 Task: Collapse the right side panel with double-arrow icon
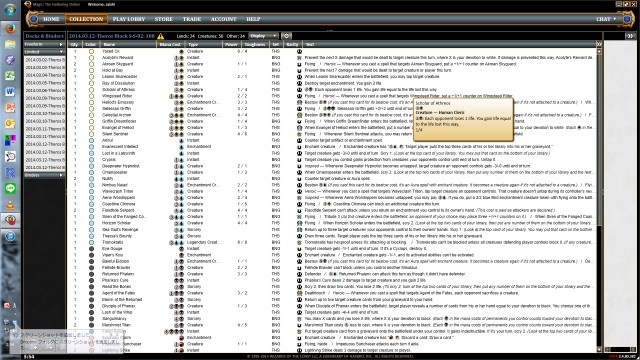631,36
